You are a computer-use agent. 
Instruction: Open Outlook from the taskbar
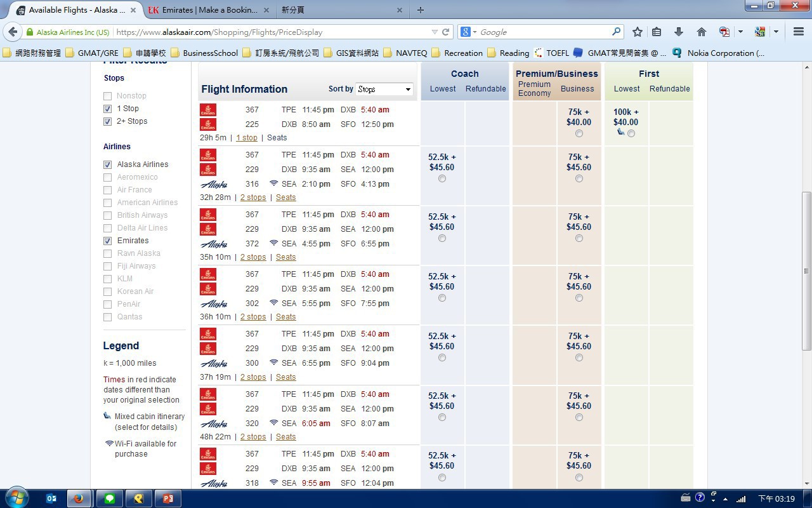[51, 498]
